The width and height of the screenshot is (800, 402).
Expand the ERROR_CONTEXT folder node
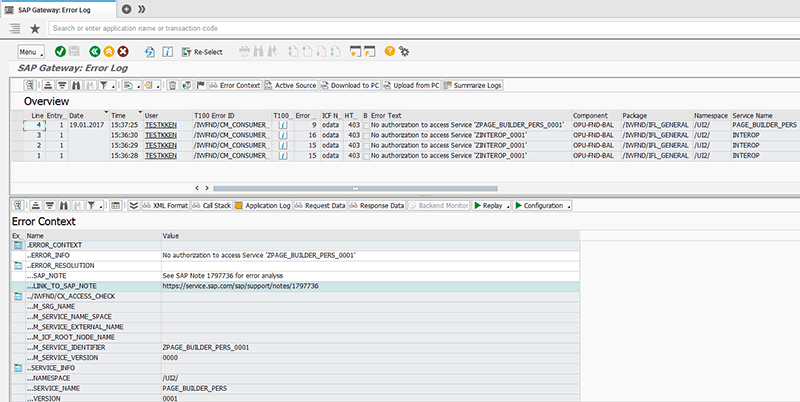point(17,245)
